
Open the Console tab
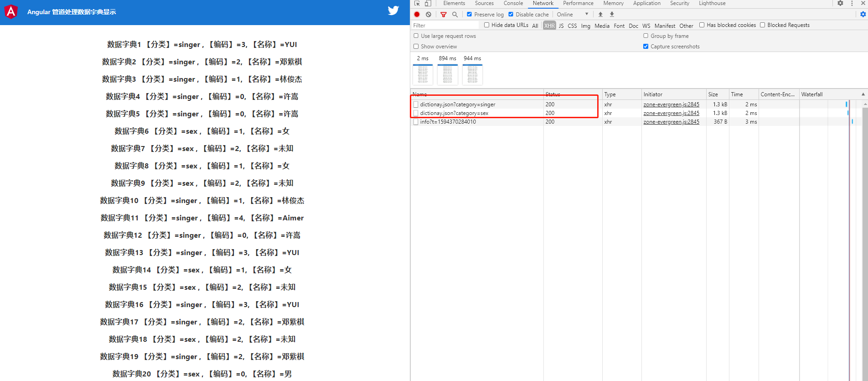click(513, 3)
